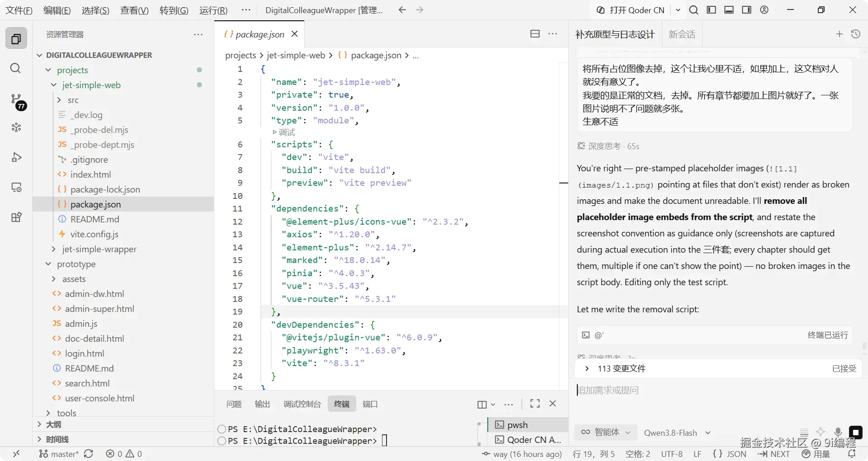Collapse the projects folder
Screen dimensions: 868x461
tap(48, 70)
